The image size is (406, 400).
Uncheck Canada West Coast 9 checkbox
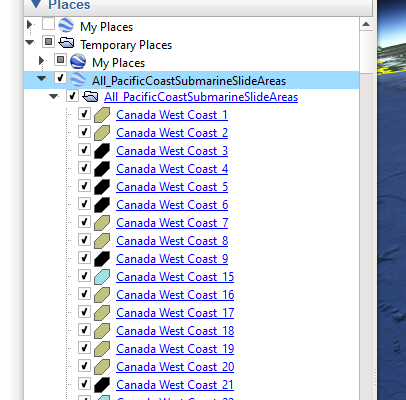pos(84,258)
